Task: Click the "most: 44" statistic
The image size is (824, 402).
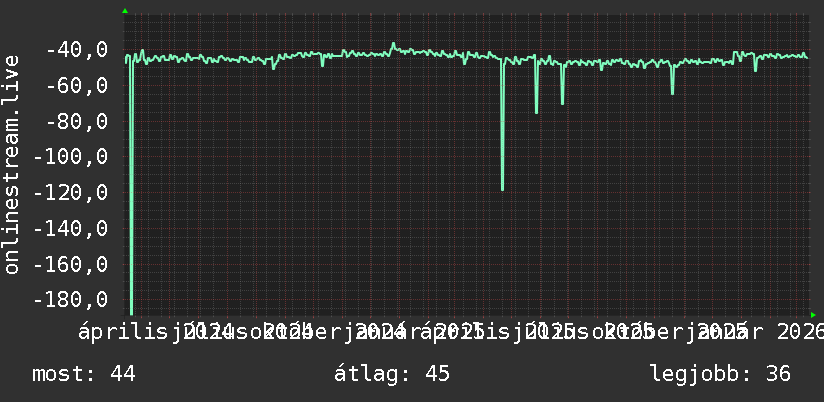Action: point(84,374)
